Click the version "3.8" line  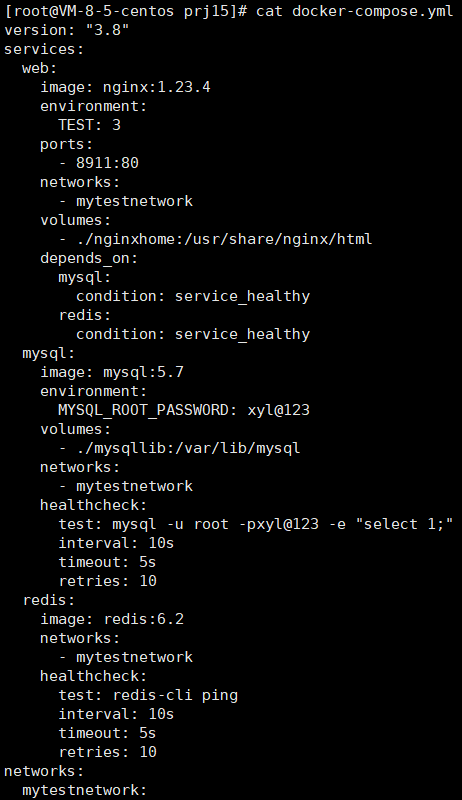[66, 30]
